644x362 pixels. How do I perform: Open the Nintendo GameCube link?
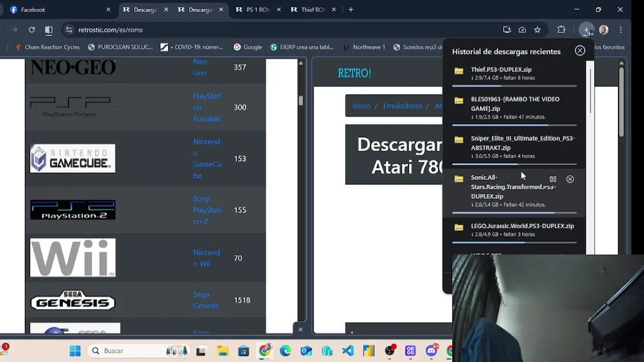click(207, 158)
